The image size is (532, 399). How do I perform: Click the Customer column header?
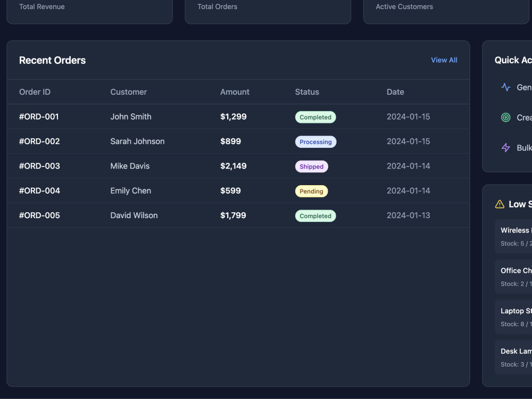[x=129, y=92]
